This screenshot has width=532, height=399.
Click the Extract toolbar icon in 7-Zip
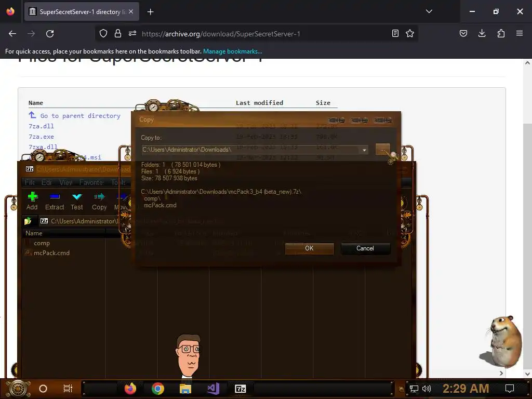(55, 201)
